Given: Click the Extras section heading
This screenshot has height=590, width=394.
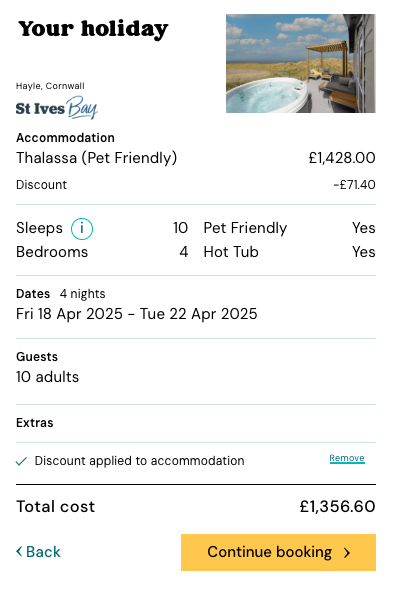Looking at the screenshot, I should [35, 423].
